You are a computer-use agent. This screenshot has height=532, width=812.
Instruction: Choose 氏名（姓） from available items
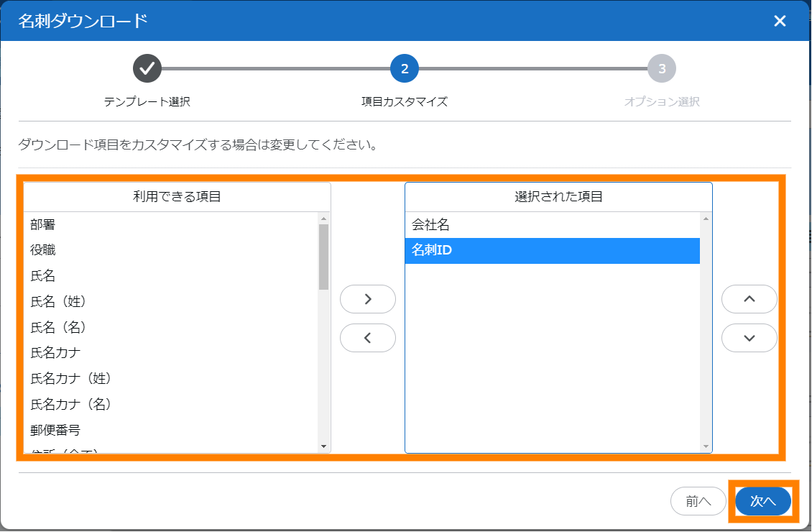point(59,301)
